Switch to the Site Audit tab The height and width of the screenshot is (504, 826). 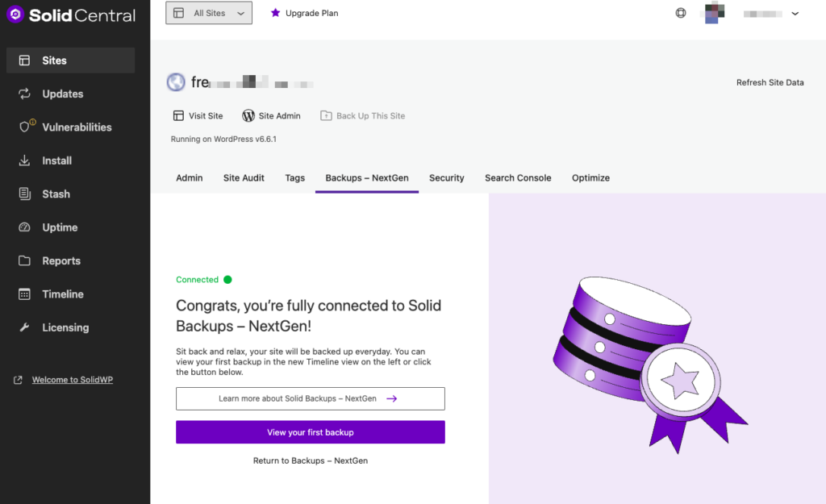pyautogui.click(x=244, y=177)
